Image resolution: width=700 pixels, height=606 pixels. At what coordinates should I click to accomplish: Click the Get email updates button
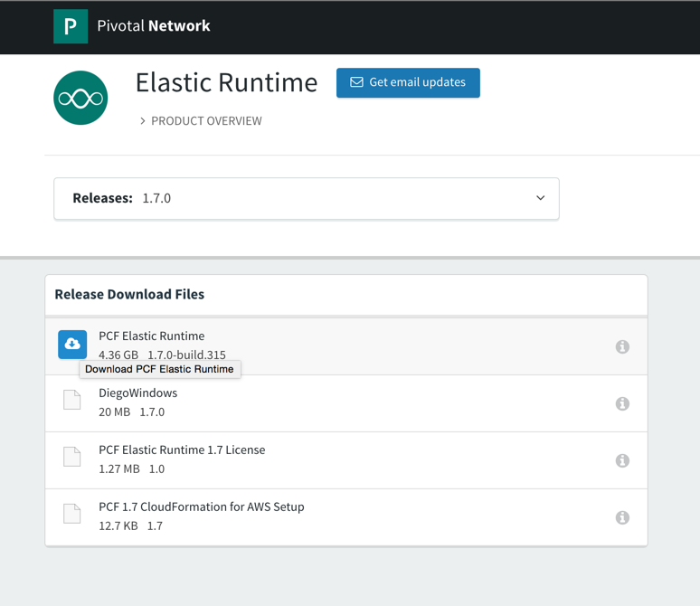(x=408, y=82)
